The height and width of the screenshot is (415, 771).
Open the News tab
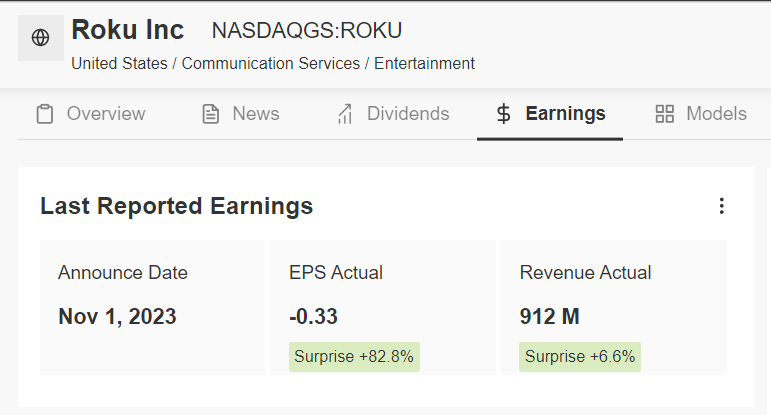(x=241, y=114)
